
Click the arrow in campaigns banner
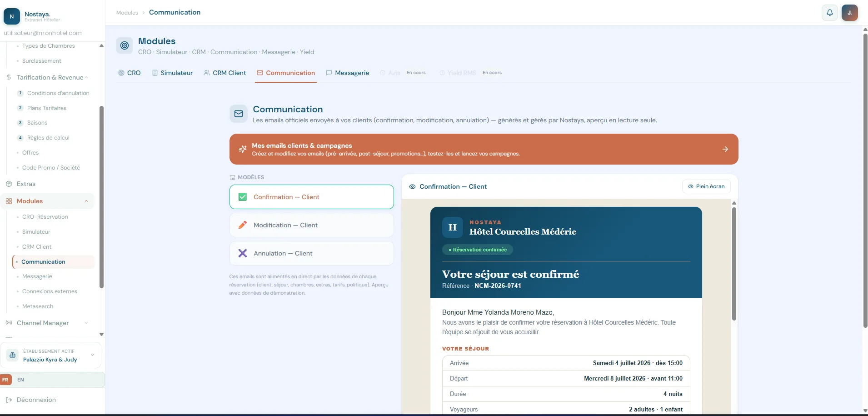pyautogui.click(x=725, y=149)
